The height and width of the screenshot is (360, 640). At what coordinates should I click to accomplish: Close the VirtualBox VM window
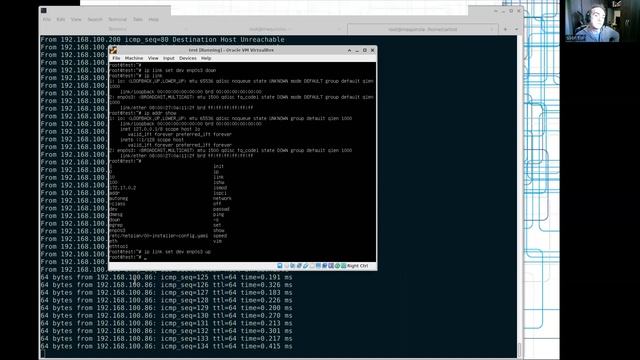[x=372, y=50]
